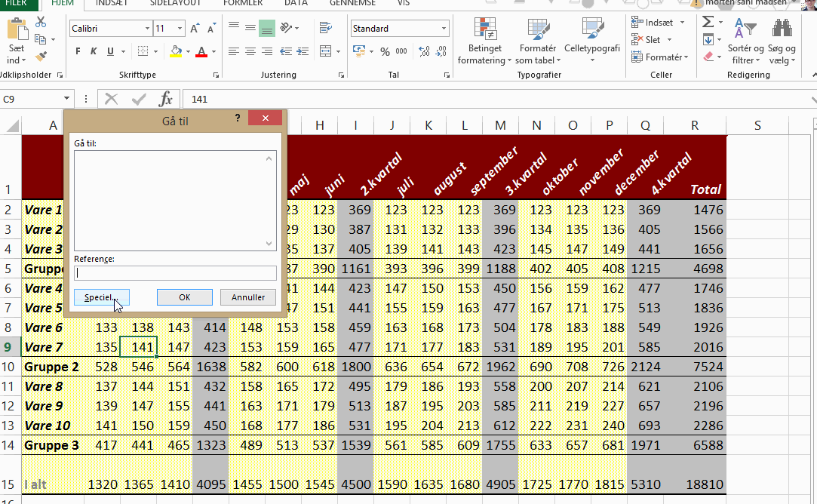817x504 pixels.
Task: Toggle italic (K) formatting
Action: (94, 51)
